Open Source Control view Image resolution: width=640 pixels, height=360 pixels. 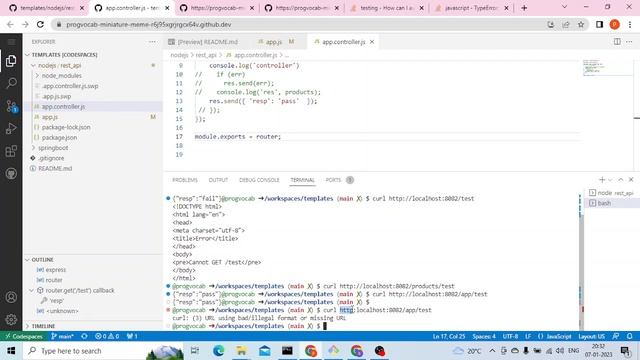click(x=11, y=106)
